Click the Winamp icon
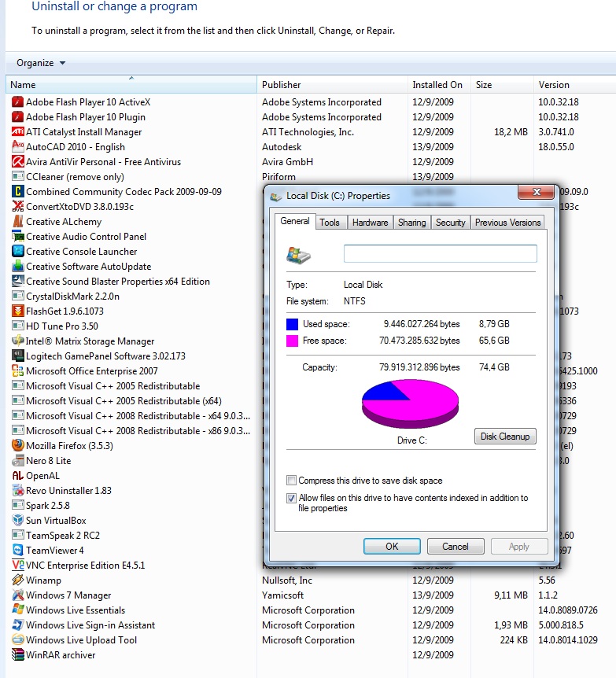Screen dimensions: 616x678 (18, 580)
